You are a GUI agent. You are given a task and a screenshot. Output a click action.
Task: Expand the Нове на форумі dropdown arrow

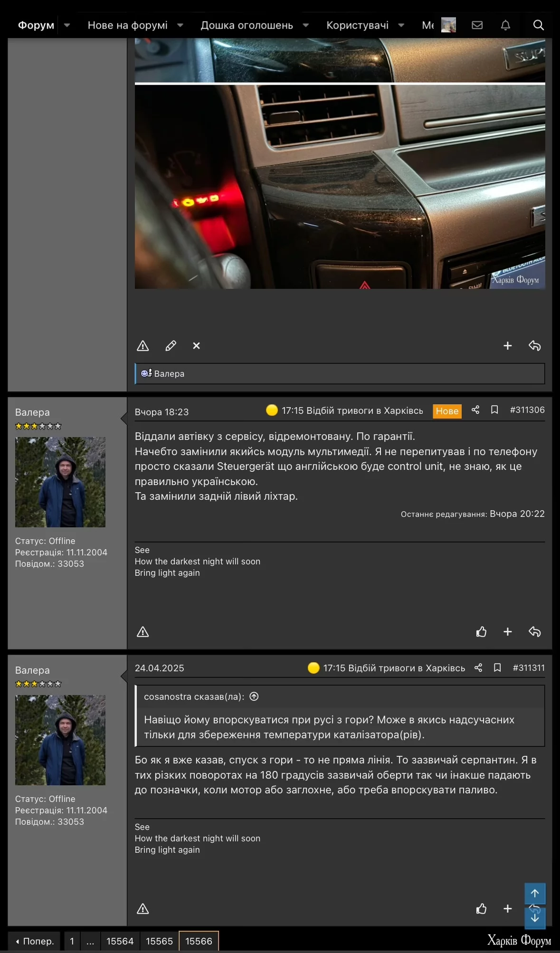pos(180,25)
